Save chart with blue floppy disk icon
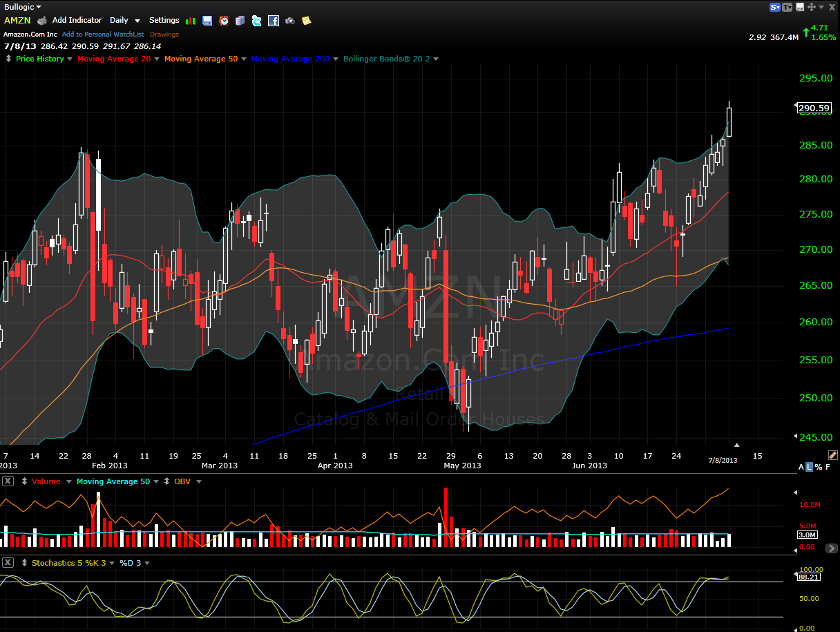The width and height of the screenshot is (840, 632). (x=207, y=21)
